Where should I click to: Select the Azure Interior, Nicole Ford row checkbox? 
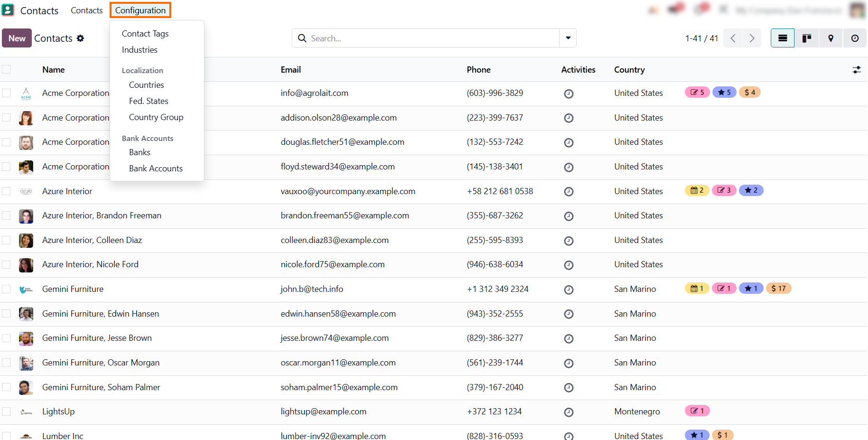point(6,264)
